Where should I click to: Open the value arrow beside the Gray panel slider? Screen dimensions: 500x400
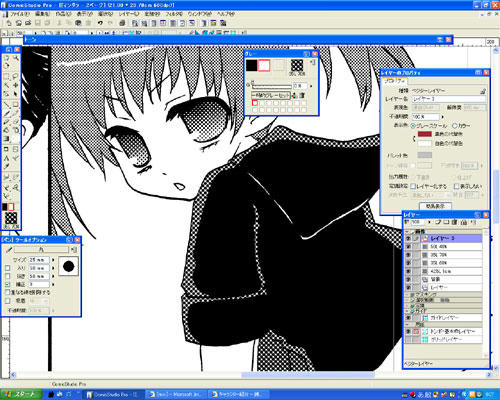[x=311, y=86]
